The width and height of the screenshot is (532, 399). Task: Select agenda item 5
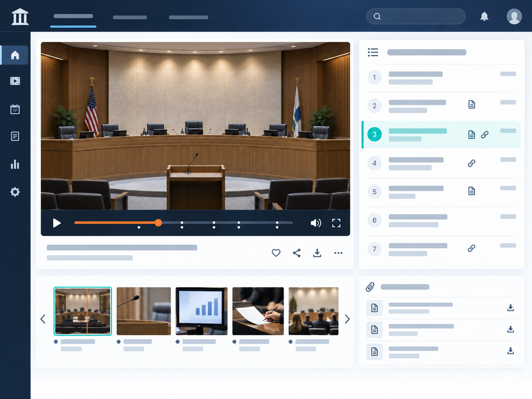pyautogui.click(x=442, y=192)
